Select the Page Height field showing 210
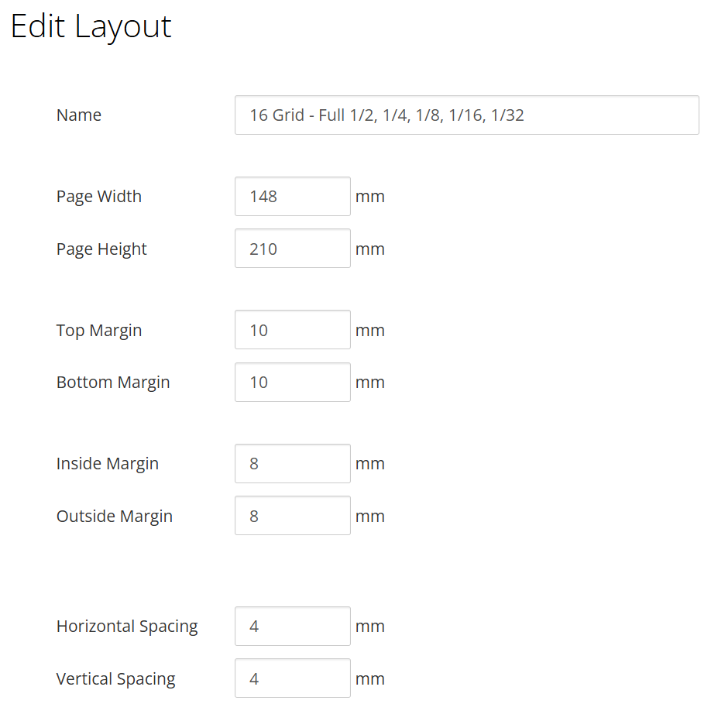 click(293, 249)
